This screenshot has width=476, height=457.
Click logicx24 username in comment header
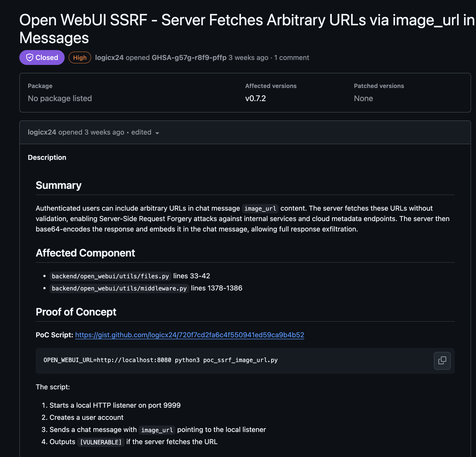point(42,132)
